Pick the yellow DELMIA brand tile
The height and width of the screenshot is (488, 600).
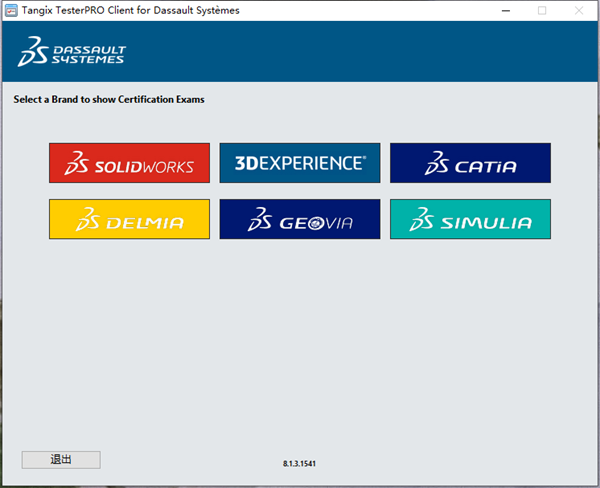pos(129,219)
